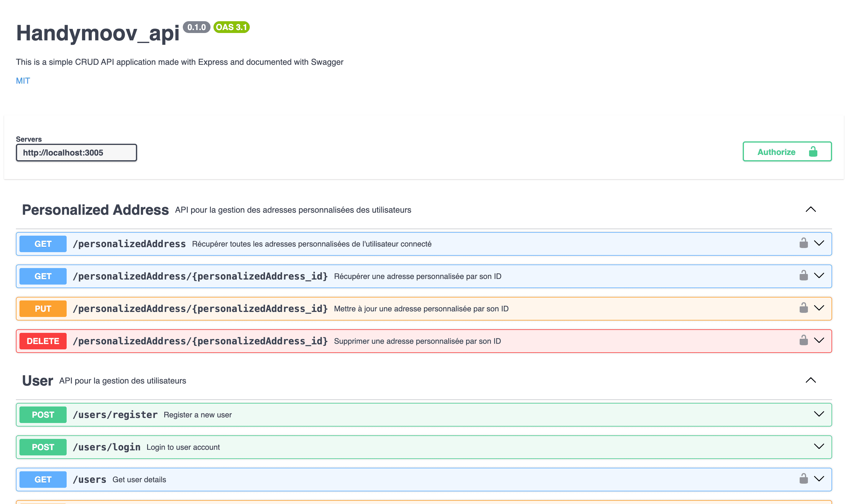Click the User section heading
Screen dimensions: 848x504
point(37,381)
